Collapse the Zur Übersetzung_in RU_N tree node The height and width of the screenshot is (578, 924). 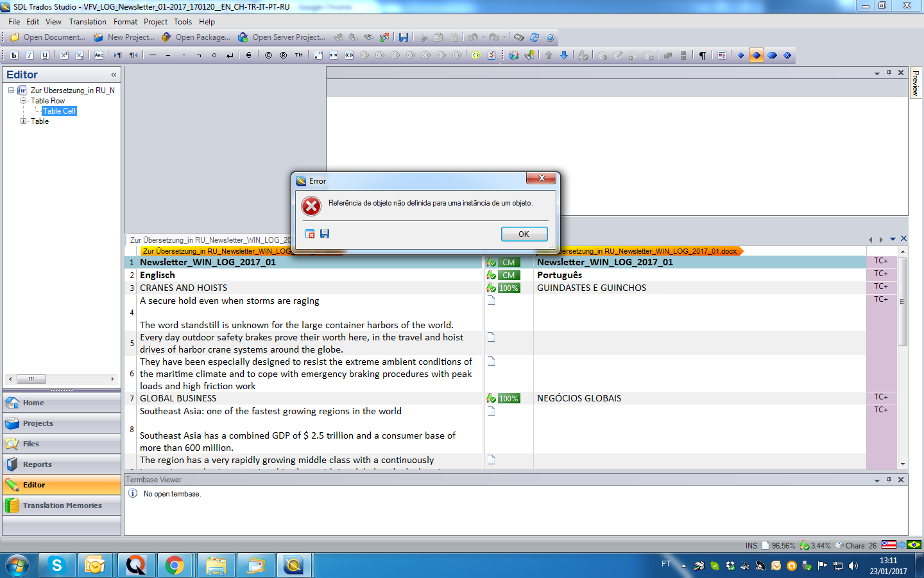pyautogui.click(x=11, y=91)
